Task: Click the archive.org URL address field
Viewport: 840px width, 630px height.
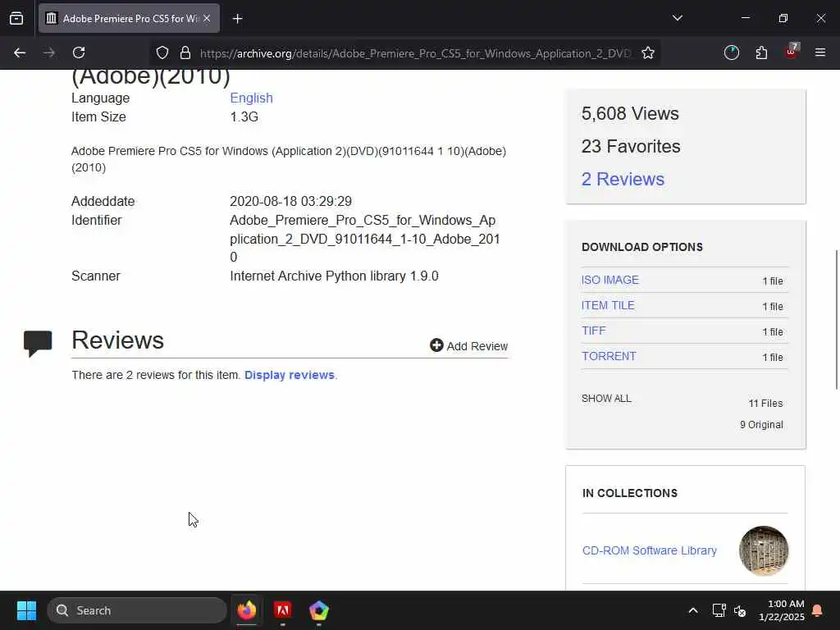Action: pyautogui.click(x=416, y=53)
